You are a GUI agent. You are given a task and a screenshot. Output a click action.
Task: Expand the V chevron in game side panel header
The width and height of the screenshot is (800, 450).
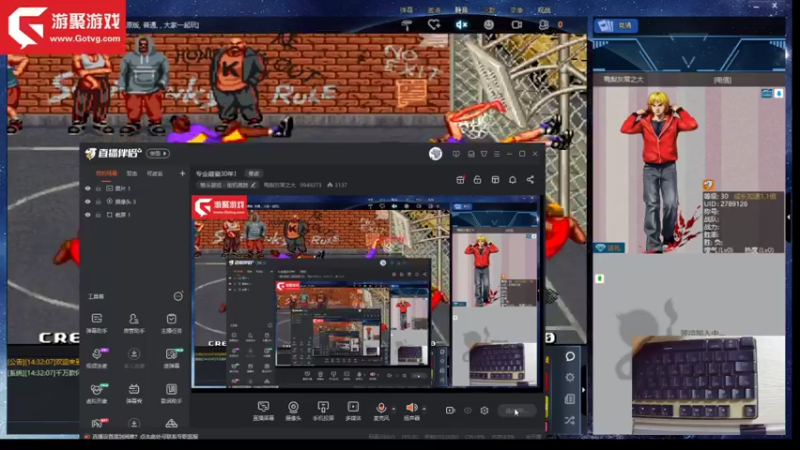tap(688, 62)
